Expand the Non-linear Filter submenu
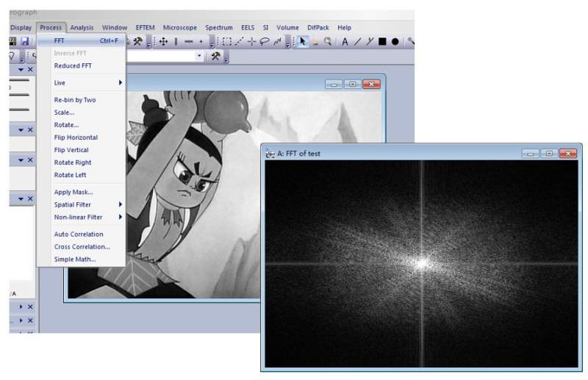 82,218
